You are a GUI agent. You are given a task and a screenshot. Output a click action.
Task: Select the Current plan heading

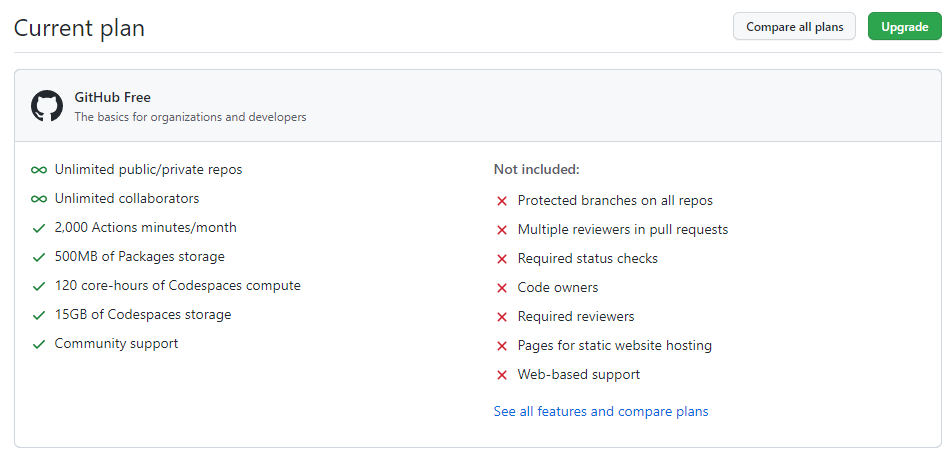[x=80, y=28]
